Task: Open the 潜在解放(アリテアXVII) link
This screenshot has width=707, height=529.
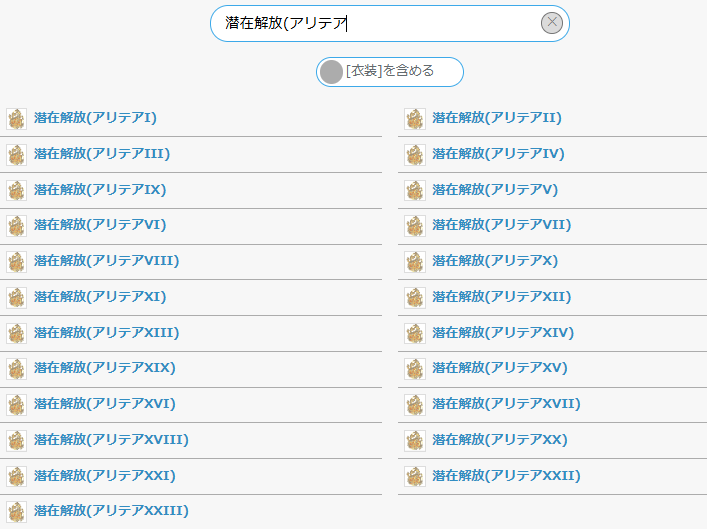Action: click(506, 404)
